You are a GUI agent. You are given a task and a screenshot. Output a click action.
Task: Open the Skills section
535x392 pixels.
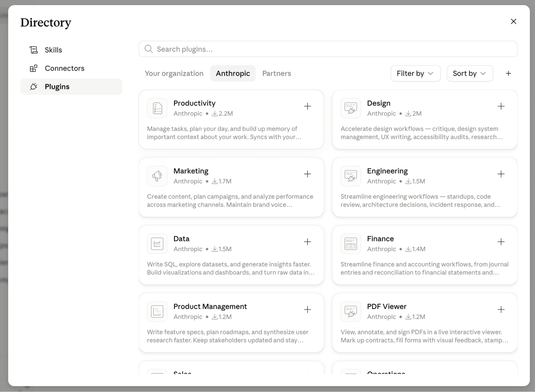point(71,50)
